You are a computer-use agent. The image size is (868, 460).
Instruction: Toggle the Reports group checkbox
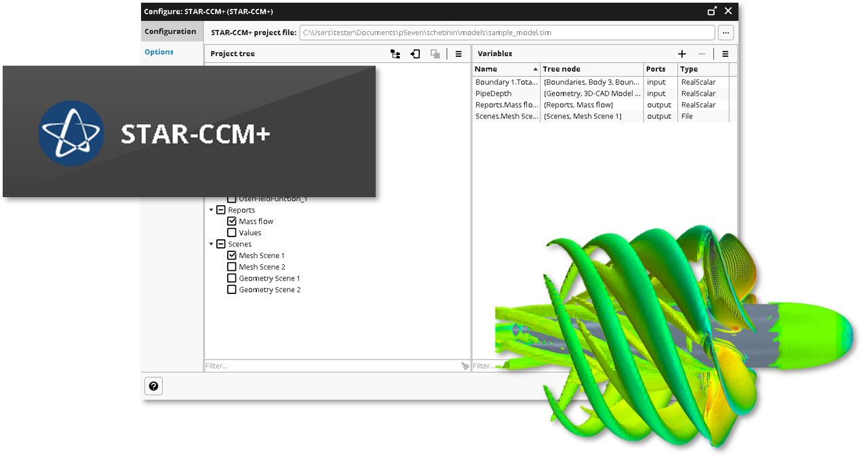pos(220,210)
